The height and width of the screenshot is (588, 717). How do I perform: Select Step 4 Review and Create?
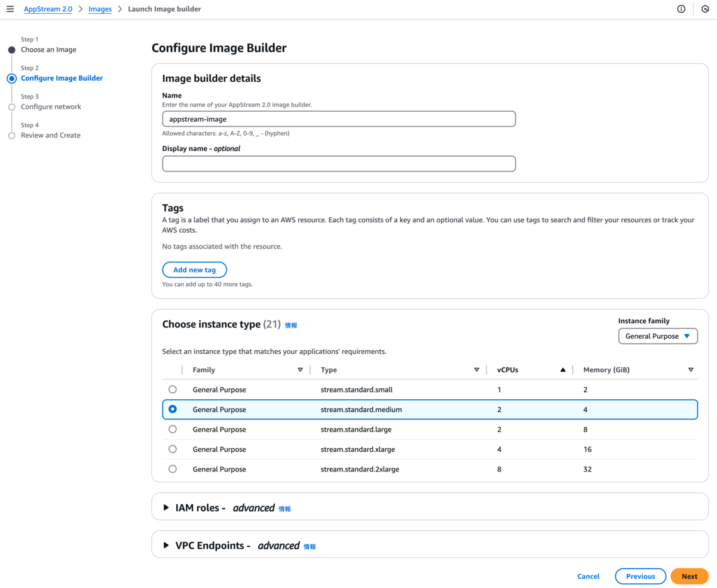pyautogui.click(x=50, y=136)
